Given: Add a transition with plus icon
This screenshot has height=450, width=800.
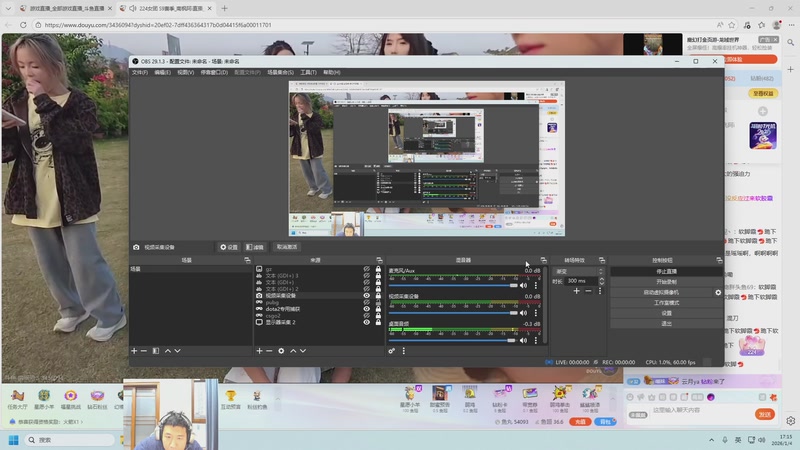Looking at the screenshot, I should pos(577,291).
